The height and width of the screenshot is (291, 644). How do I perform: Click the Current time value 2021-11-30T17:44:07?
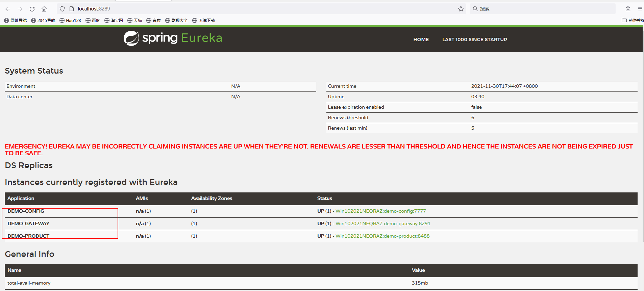click(504, 86)
